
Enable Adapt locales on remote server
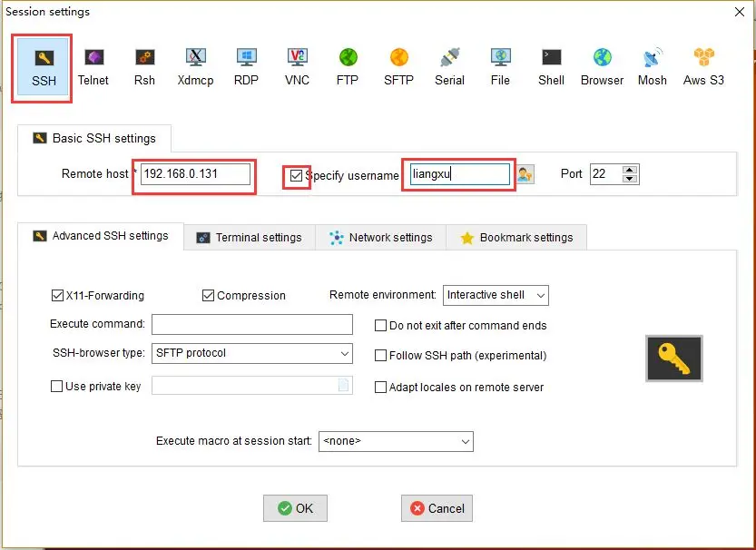(x=380, y=387)
